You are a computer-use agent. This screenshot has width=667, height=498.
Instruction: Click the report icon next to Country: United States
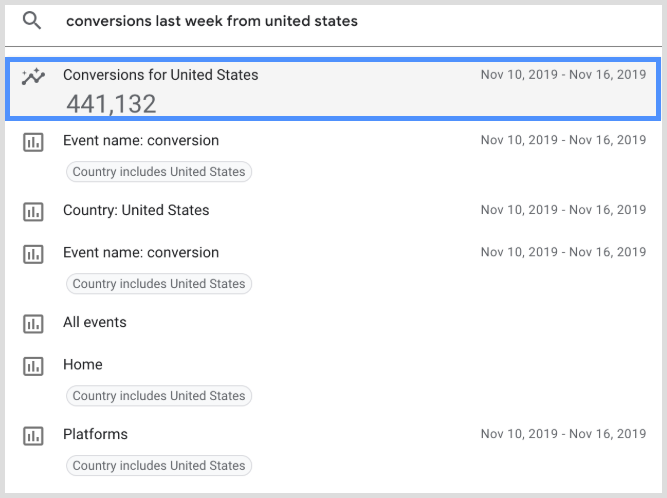[33, 211]
